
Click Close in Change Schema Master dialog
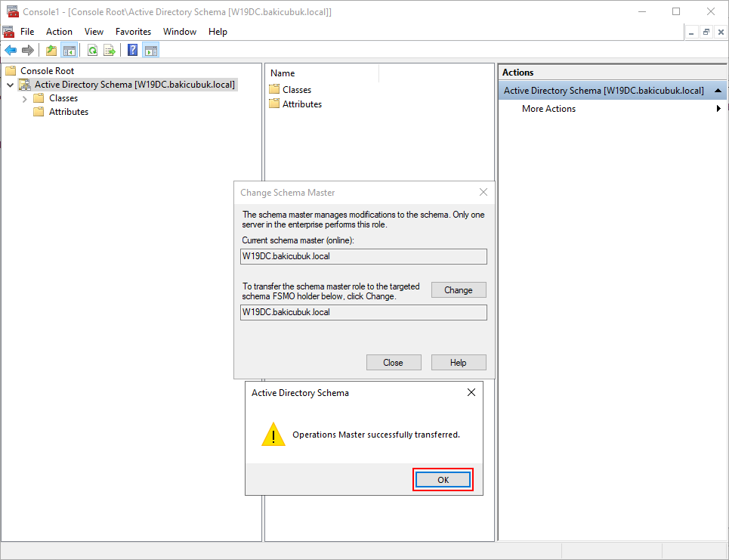tap(394, 362)
